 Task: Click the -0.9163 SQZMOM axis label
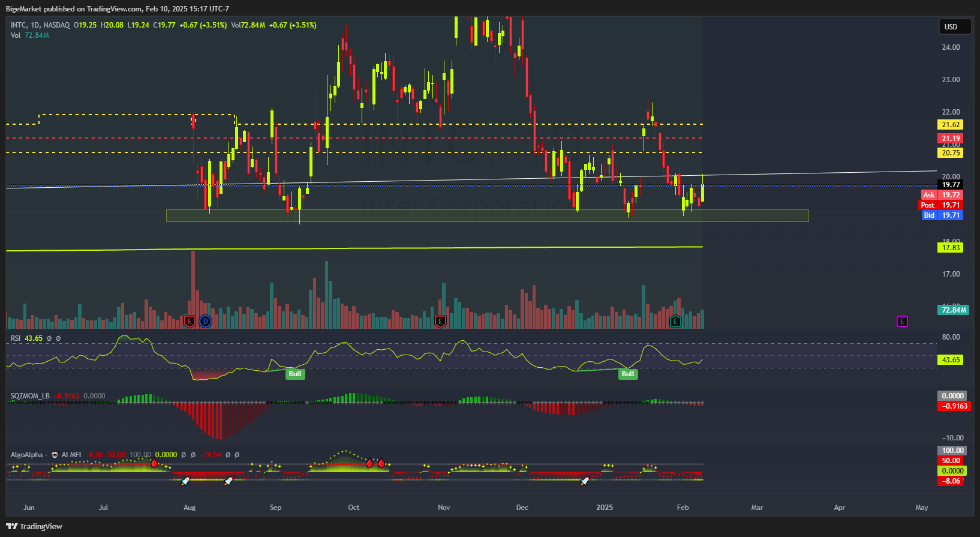coord(954,406)
